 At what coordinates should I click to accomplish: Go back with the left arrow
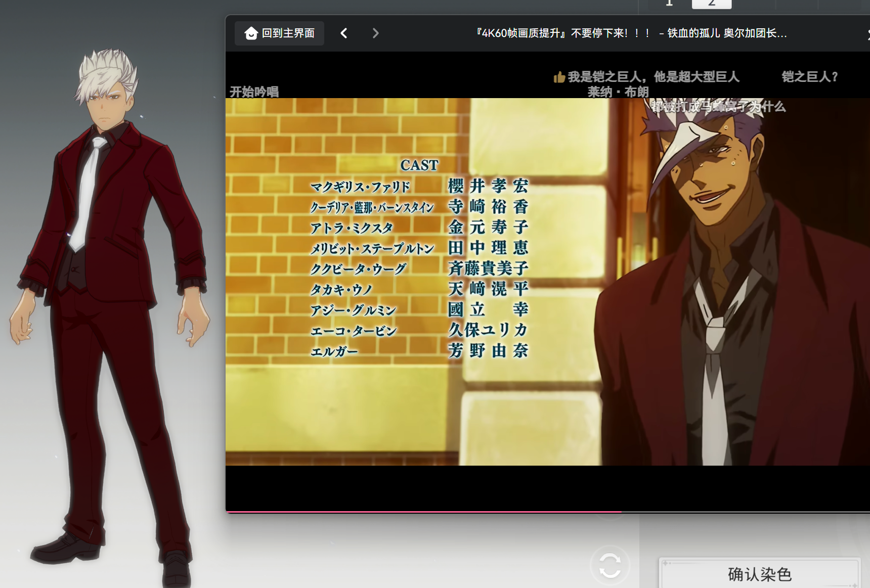pyautogui.click(x=344, y=33)
